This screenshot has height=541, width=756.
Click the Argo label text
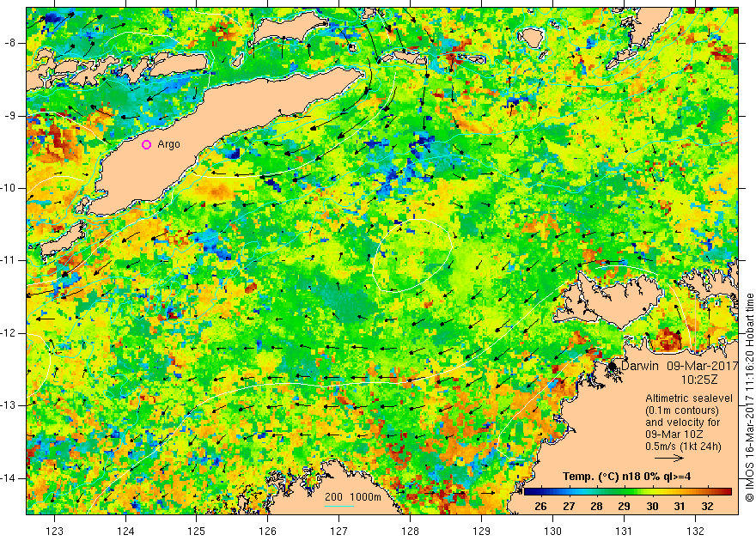[x=168, y=144]
